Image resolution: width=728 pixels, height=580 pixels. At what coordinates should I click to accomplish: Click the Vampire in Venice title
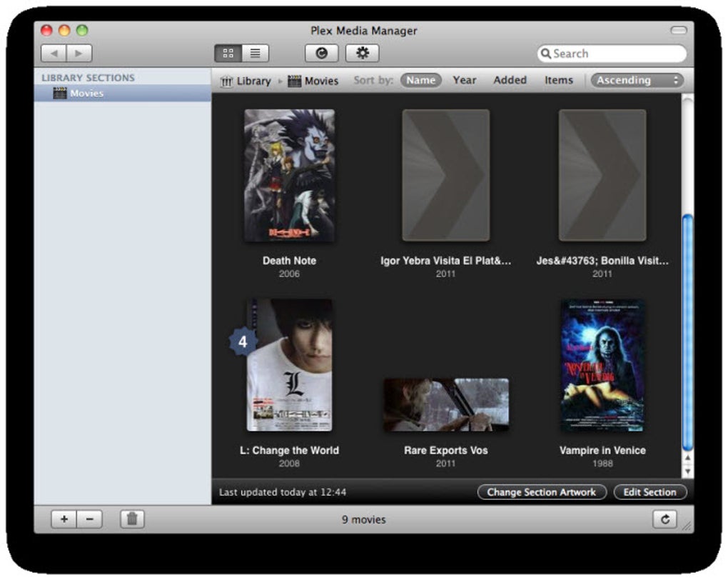tap(602, 450)
